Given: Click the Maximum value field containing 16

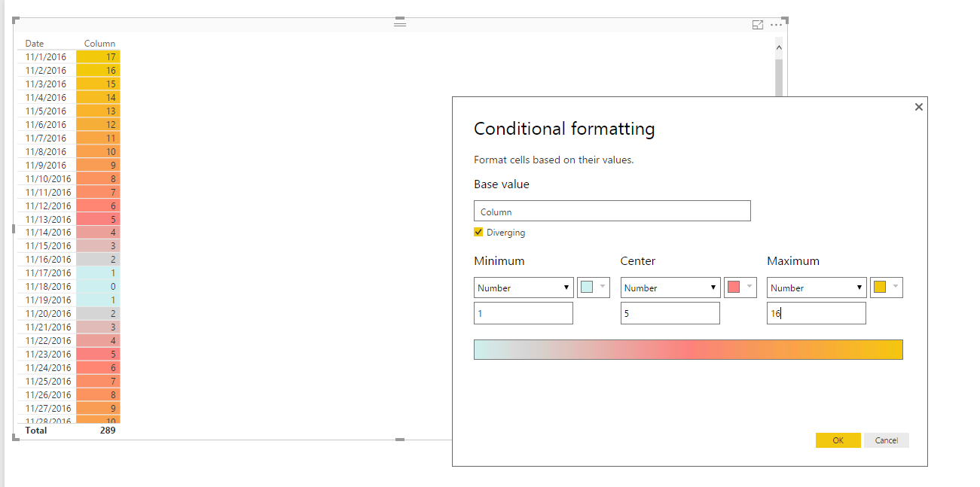Looking at the screenshot, I should [817, 313].
